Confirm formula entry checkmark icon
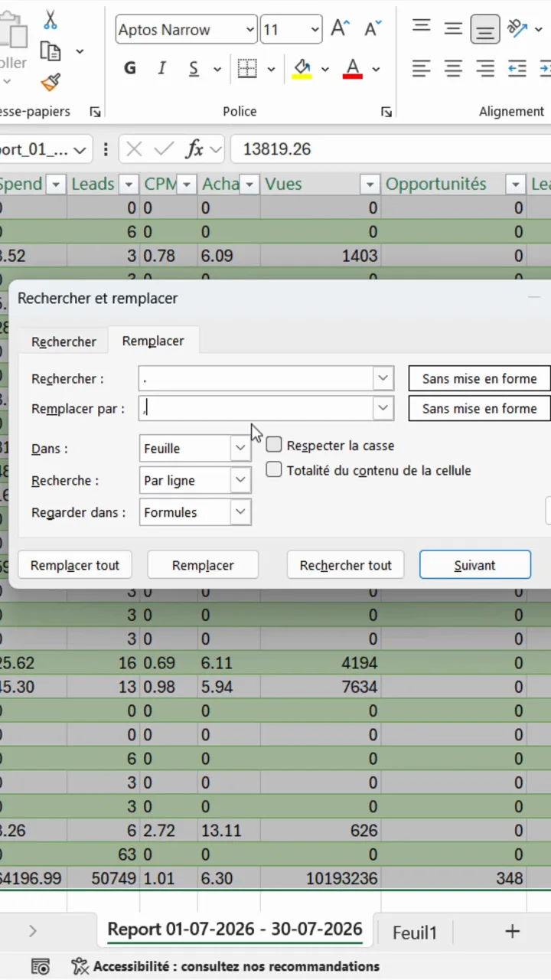The height and width of the screenshot is (980, 551). coord(164,149)
